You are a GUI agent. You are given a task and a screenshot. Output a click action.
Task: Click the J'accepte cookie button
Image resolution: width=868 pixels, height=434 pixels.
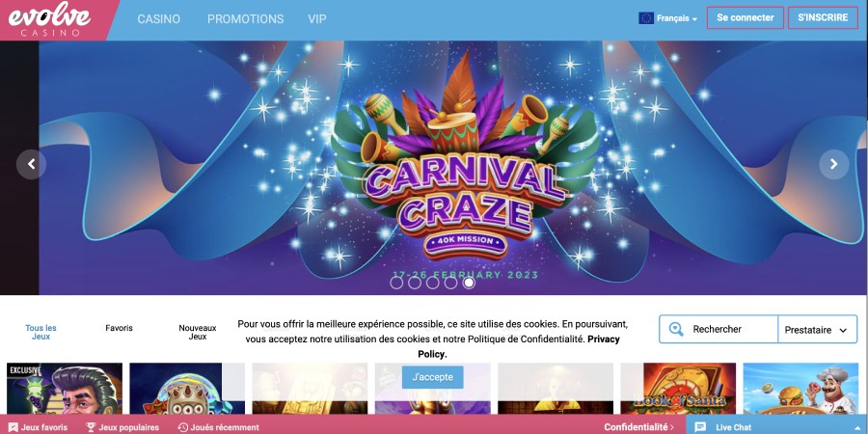tap(432, 377)
